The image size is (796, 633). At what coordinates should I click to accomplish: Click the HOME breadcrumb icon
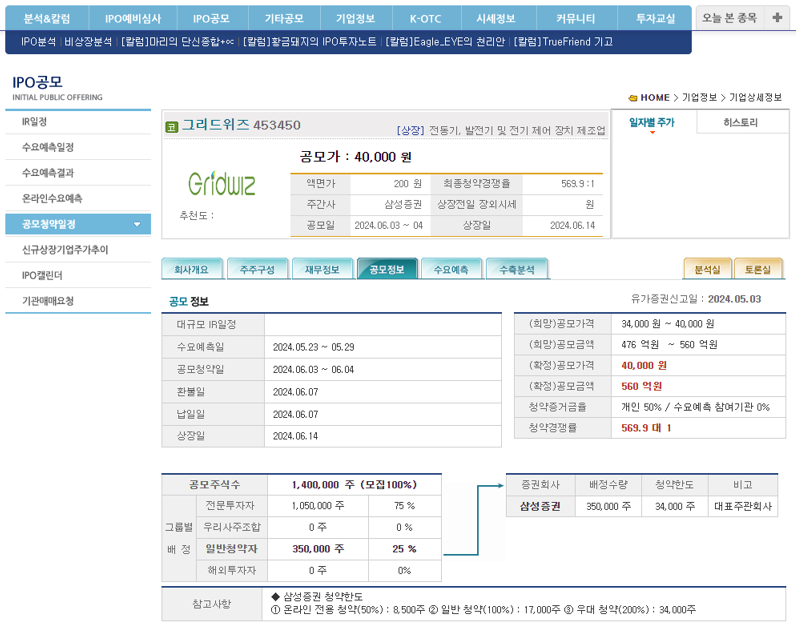633,98
